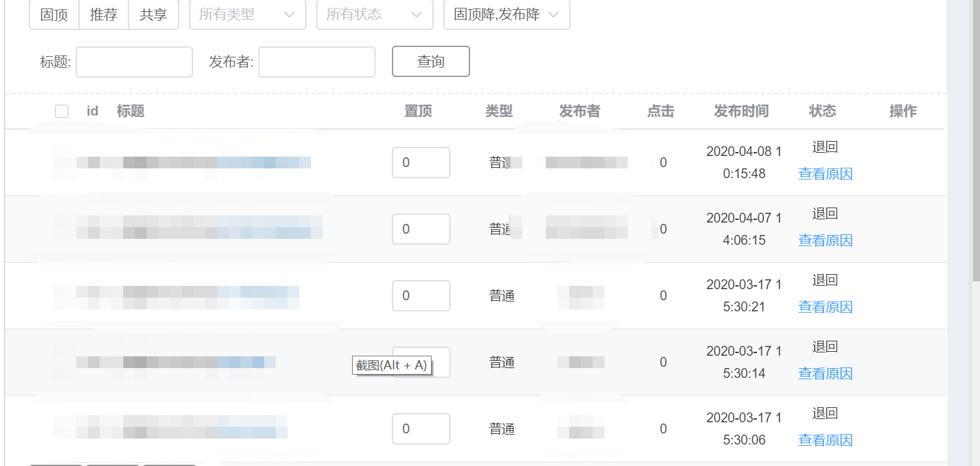View 查看原因 for the 15:30:06 entry

[825, 440]
